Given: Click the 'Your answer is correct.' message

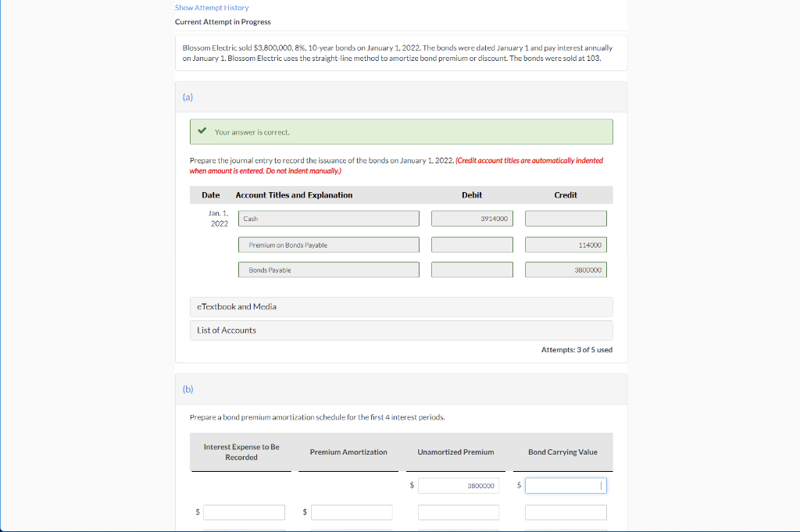Looking at the screenshot, I should (x=252, y=132).
